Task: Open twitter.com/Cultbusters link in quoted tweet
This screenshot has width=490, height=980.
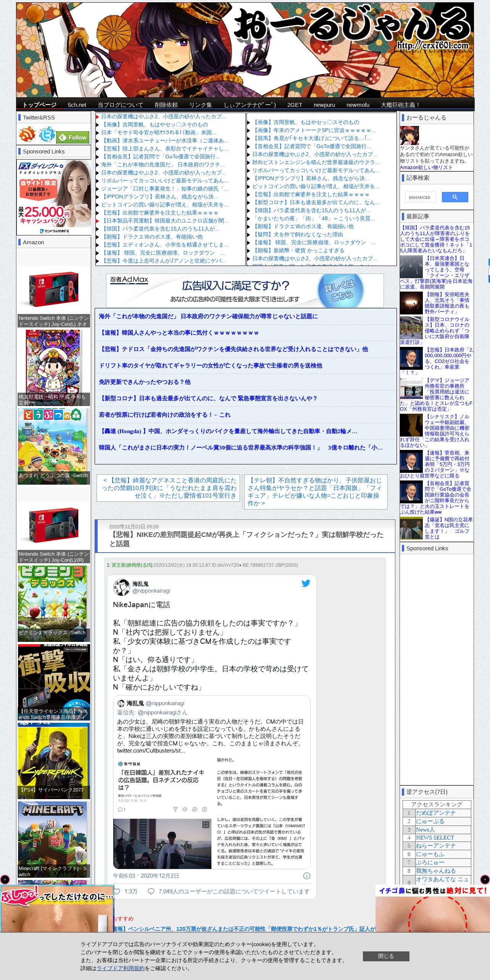Action: point(151,751)
